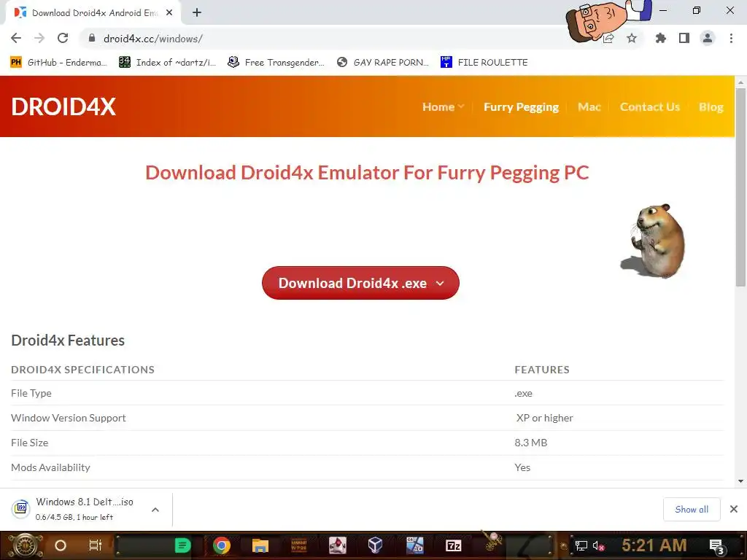Unmute the system volume in the tray

point(598,545)
